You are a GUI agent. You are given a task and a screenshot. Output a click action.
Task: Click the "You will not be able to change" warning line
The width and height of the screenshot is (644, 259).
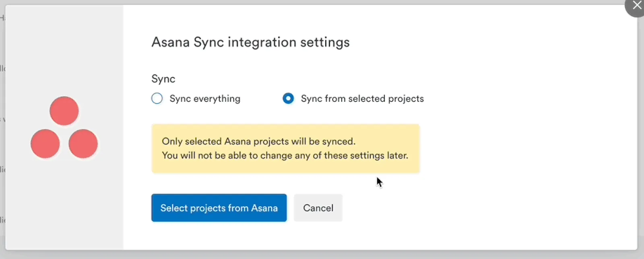(x=285, y=156)
